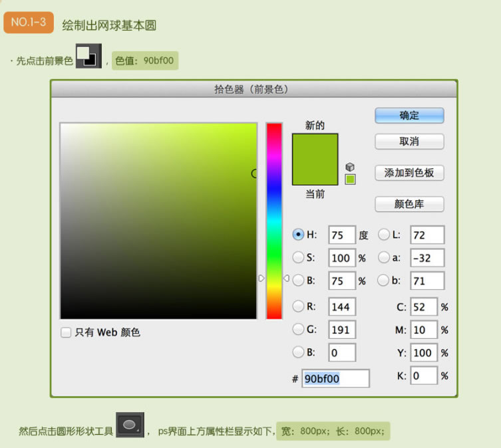Viewport: 501px width, 448px height.
Task: Click the S field showing 100
Action: point(342,258)
